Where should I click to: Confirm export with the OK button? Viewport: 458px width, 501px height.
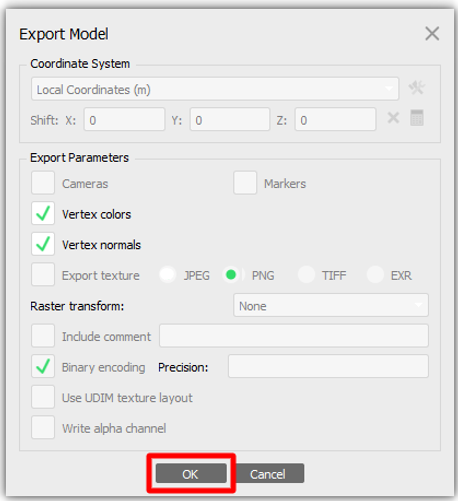191,473
